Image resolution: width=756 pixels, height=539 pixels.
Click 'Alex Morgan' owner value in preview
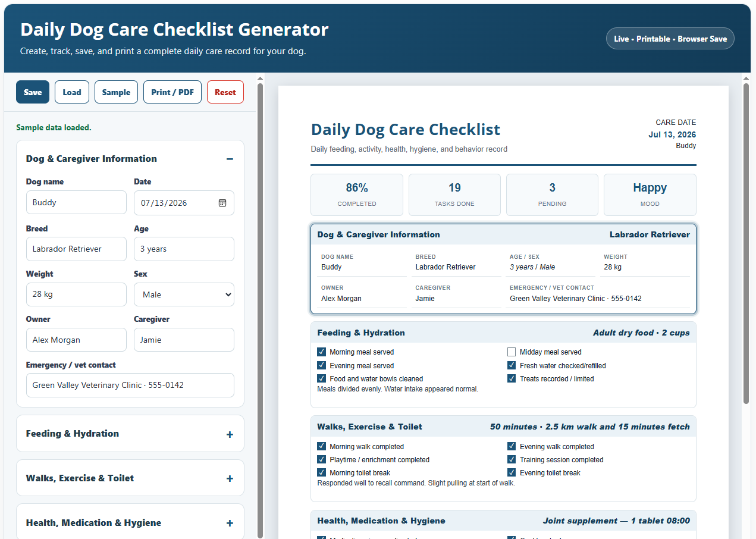pyautogui.click(x=341, y=299)
